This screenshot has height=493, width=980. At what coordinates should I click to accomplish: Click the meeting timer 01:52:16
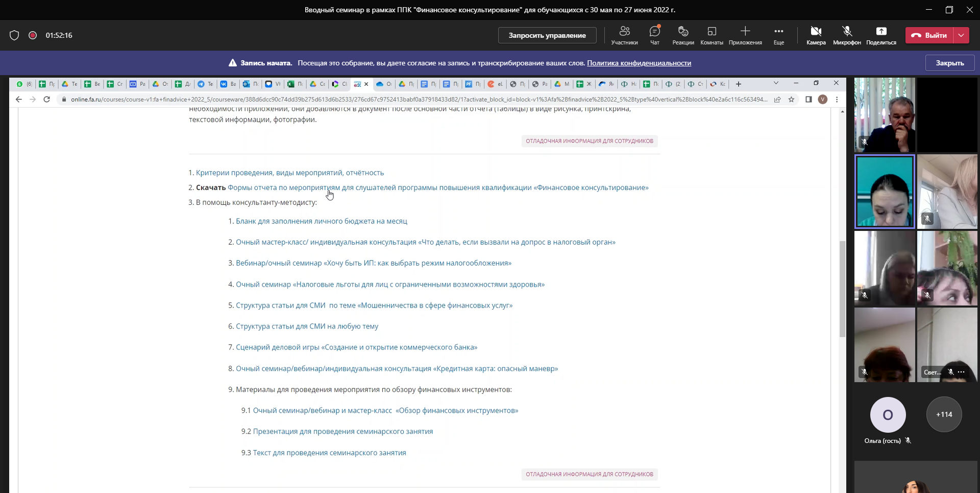click(59, 35)
